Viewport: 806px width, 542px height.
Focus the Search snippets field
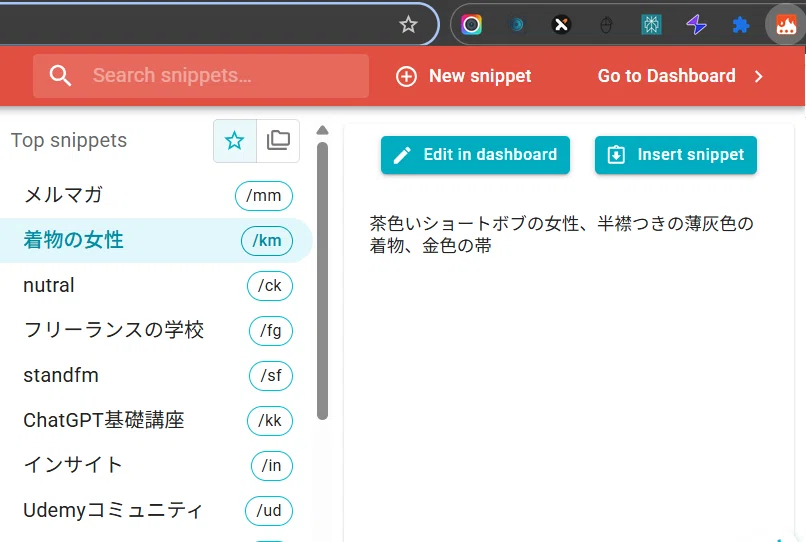(x=201, y=76)
